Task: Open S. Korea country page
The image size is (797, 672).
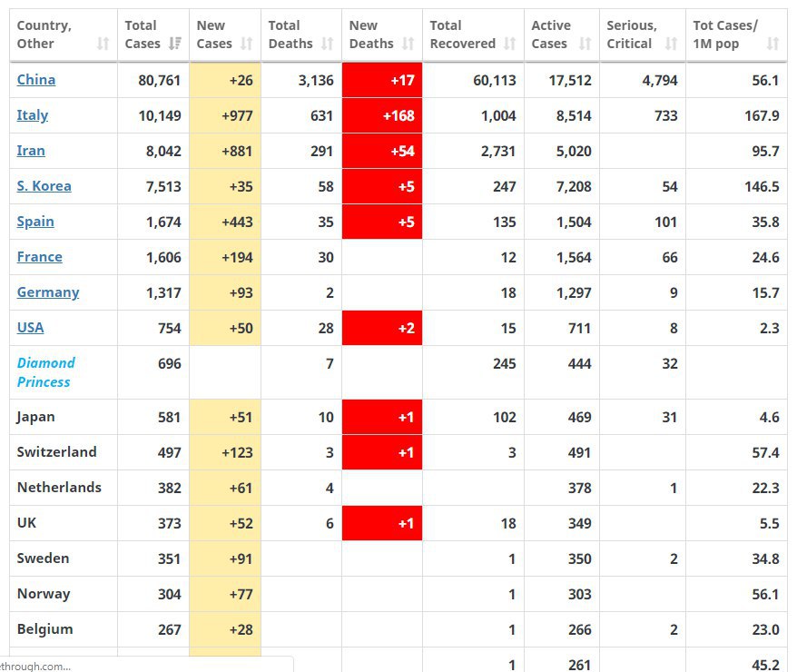Action: tap(44, 186)
